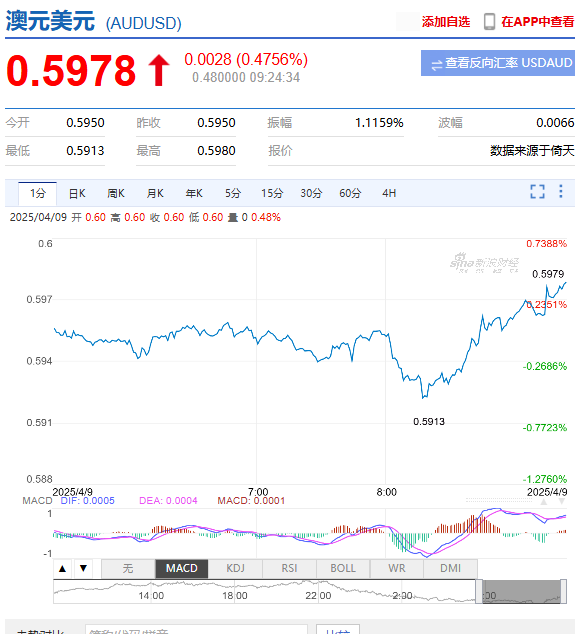Switch to the 4H chart tab

tap(389, 194)
